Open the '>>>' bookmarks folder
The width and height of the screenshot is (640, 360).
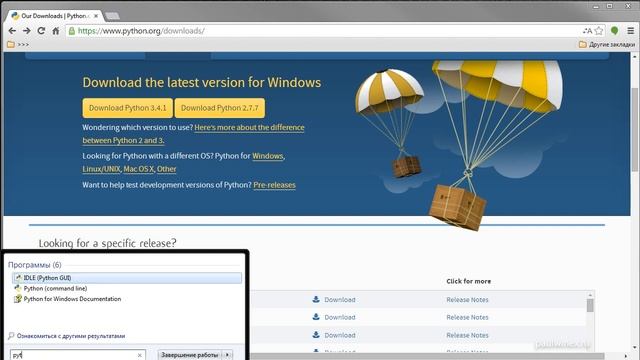coord(18,44)
